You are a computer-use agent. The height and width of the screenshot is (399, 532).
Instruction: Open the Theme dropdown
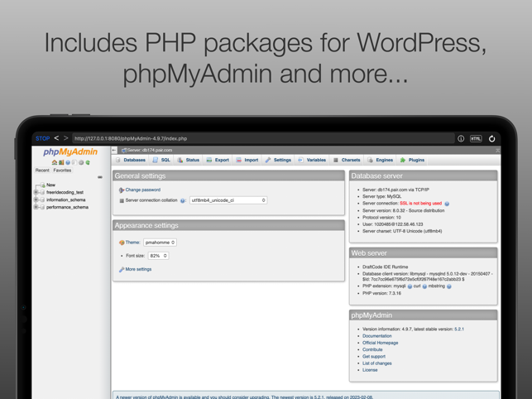[160, 243]
